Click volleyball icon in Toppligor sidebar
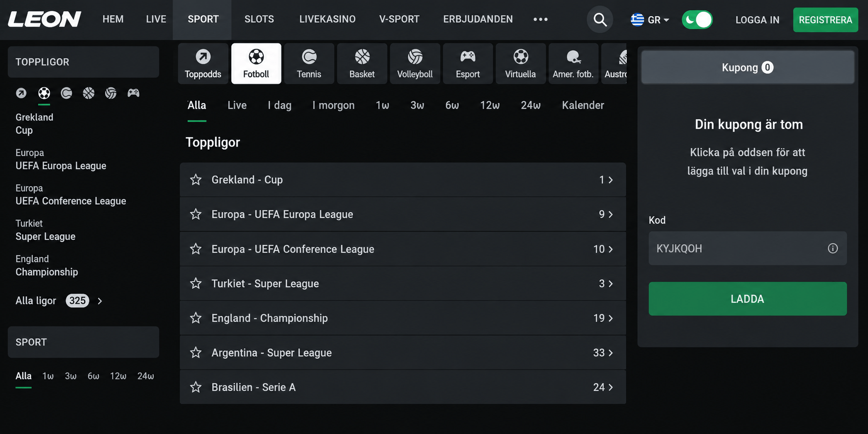Screen dimensions: 868x434 [111, 93]
